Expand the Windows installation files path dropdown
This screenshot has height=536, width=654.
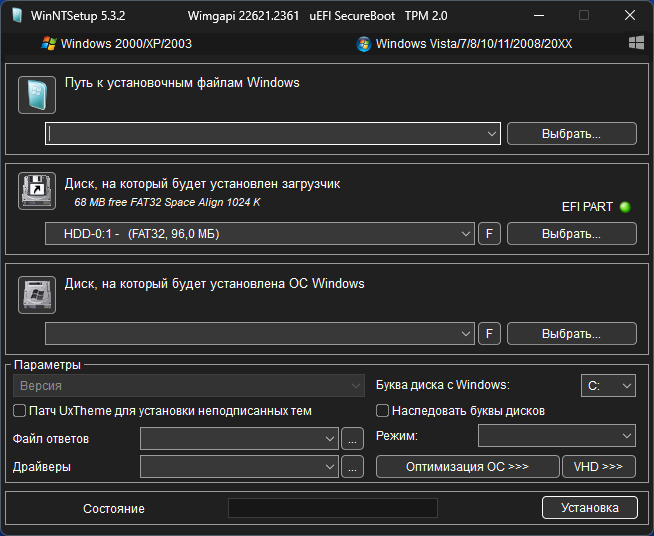(491, 134)
